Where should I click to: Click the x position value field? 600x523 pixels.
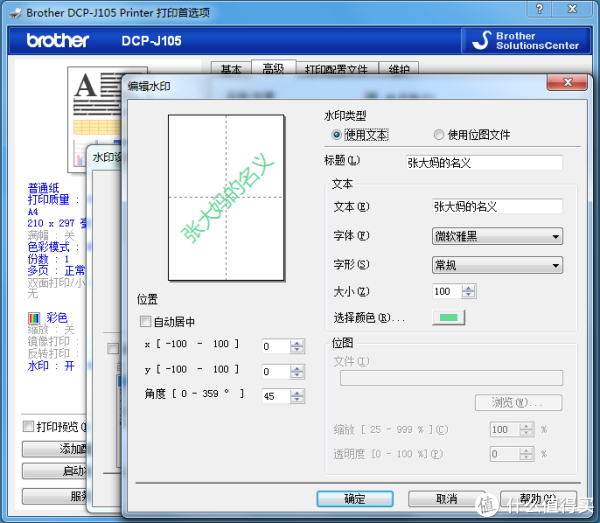point(276,346)
